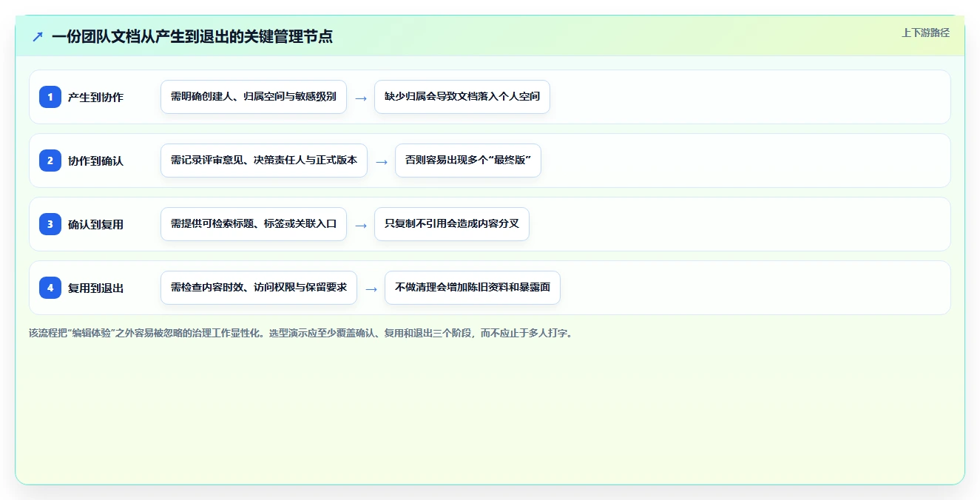The image size is (980, 500).
Task: Click box 不做清理会增加陈旧资料和暴露面
Action: click(473, 288)
